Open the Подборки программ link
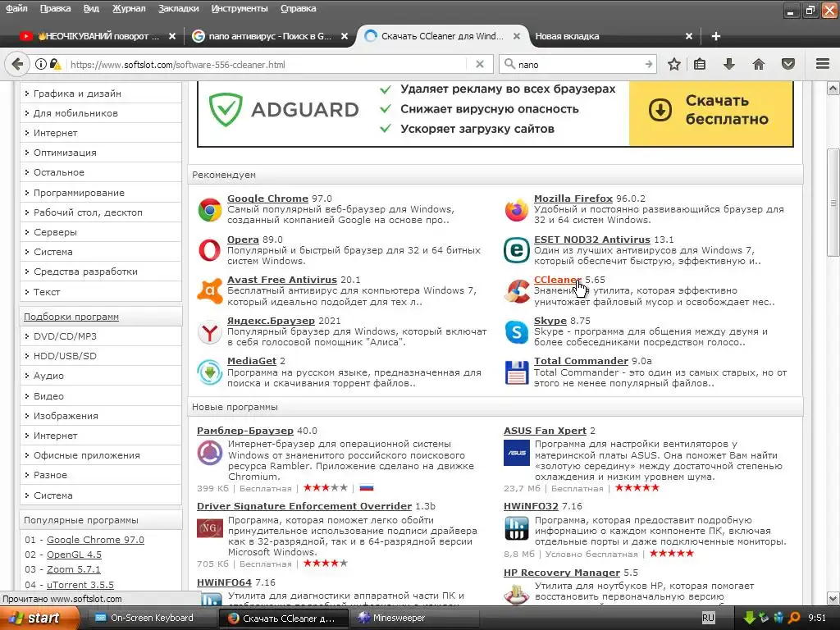 click(x=71, y=317)
